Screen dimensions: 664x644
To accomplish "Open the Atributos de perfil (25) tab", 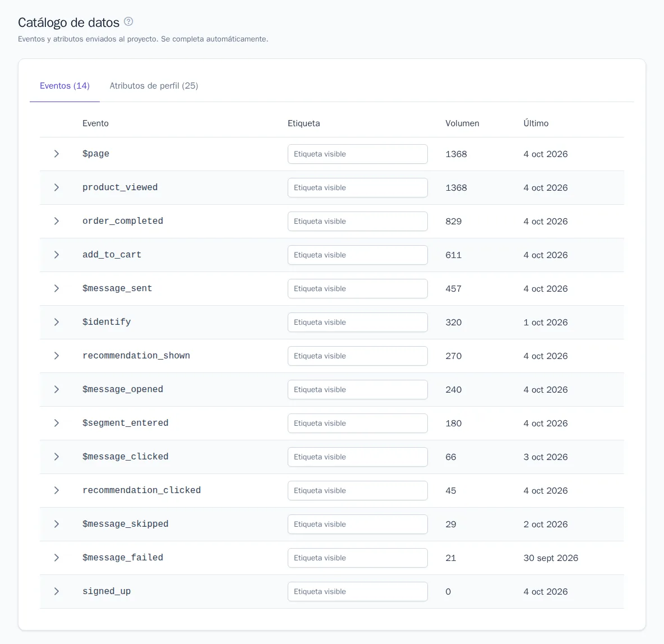I will tap(154, 86).
